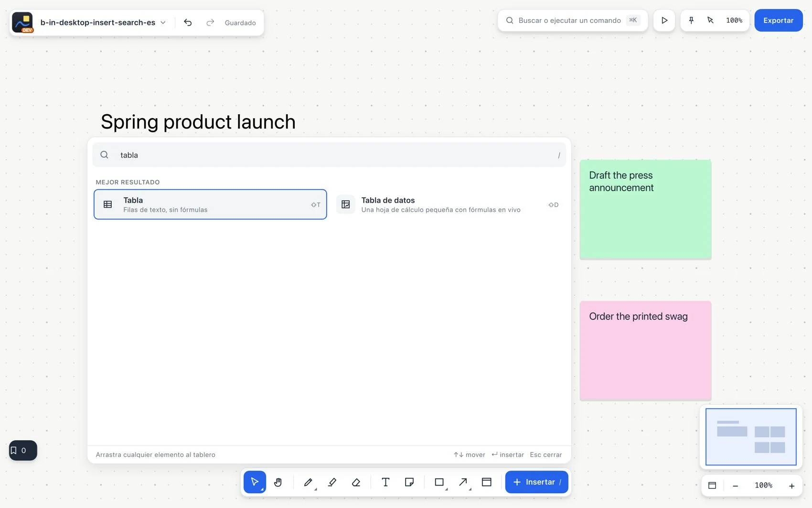812x508 pixels.
Task: Click the 100% zoom label in top bar
Action: tap(734, 21)
